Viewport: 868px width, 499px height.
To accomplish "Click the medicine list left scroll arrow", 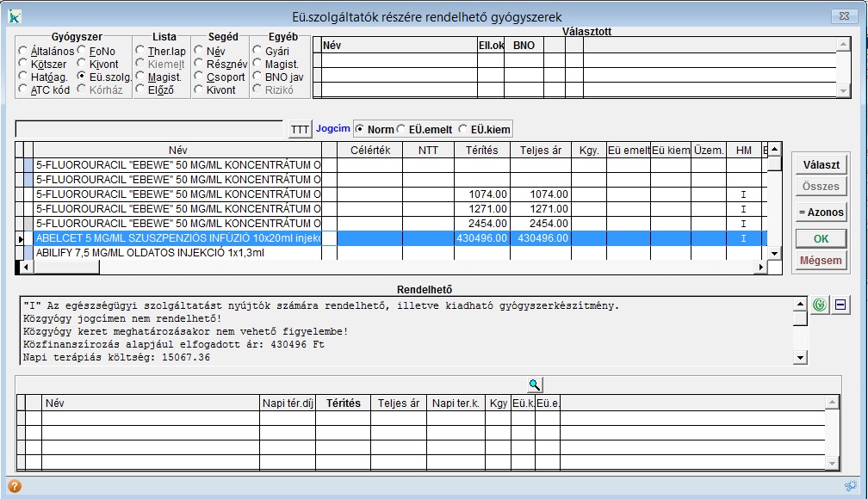I will click(x=25, y=268).
